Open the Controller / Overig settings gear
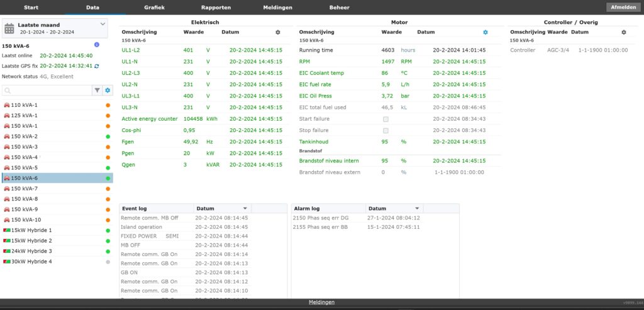The image size is (644, 310). [624, 32]
